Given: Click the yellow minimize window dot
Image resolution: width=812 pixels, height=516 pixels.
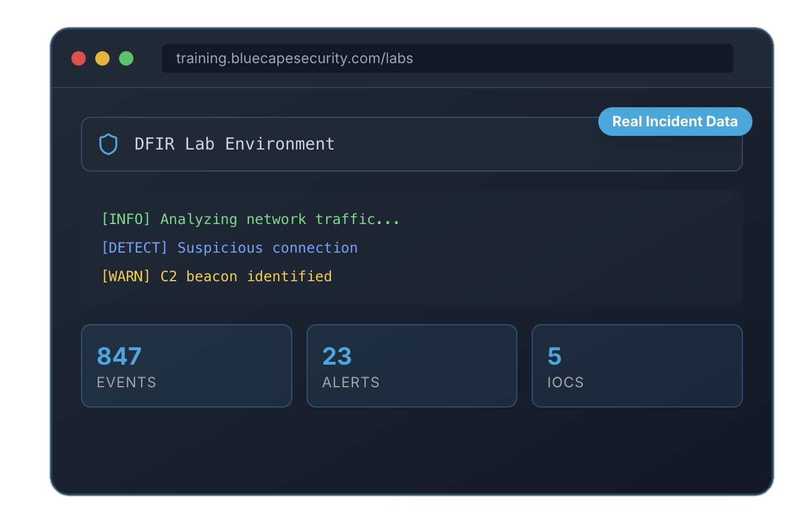Looking at the screenshot, I should point(102,58).
